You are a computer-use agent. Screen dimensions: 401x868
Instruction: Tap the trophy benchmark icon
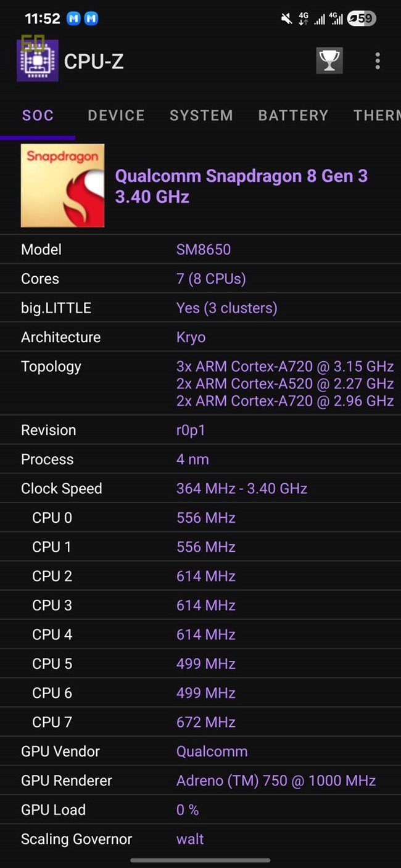coord(329,61)
